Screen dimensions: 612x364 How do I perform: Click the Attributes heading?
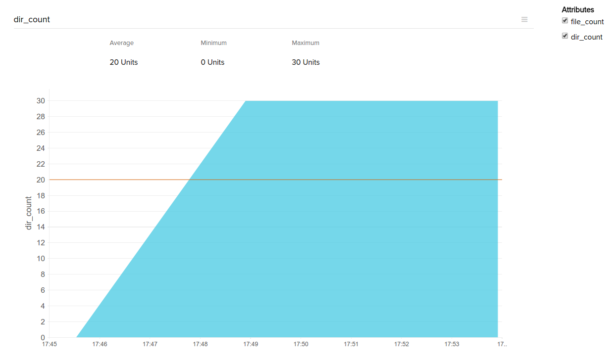(x=578, y=9)
